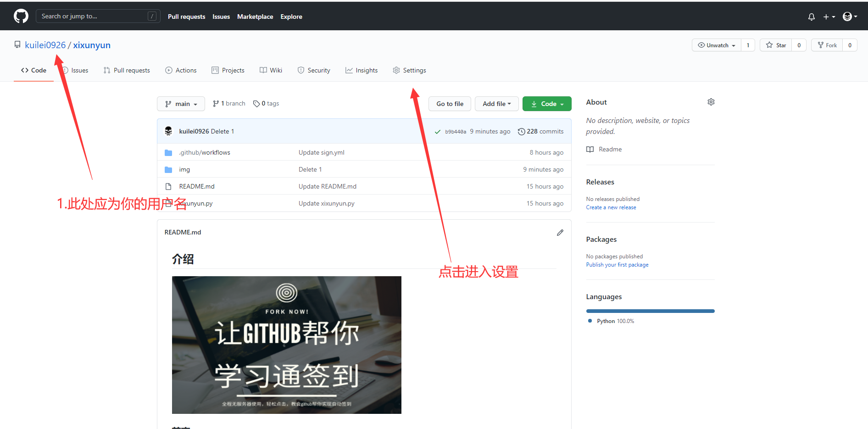868x429 pixels.
Task: Open the main branch selector
Action: coord(181,104)
